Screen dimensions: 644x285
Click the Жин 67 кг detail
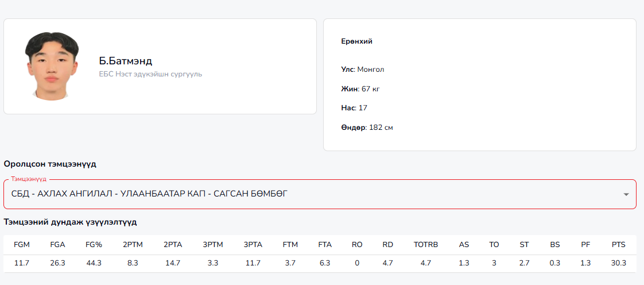tap(360, 89)
